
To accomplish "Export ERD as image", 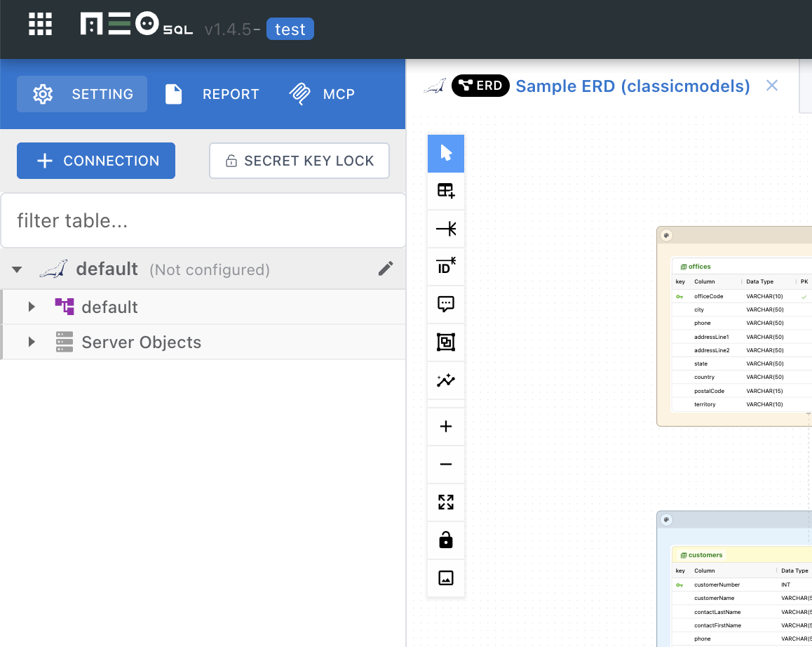I will pos(446,578).
